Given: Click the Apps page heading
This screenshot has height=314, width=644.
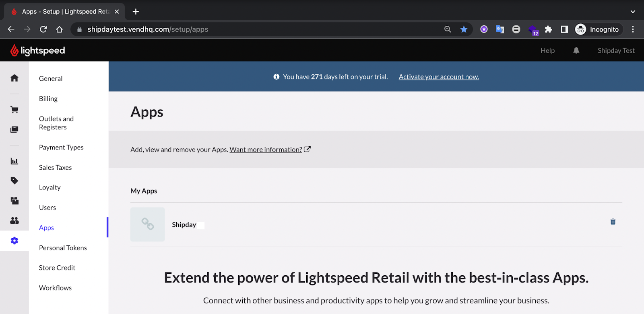Looking at the screenshot, I should pos(147,112).
